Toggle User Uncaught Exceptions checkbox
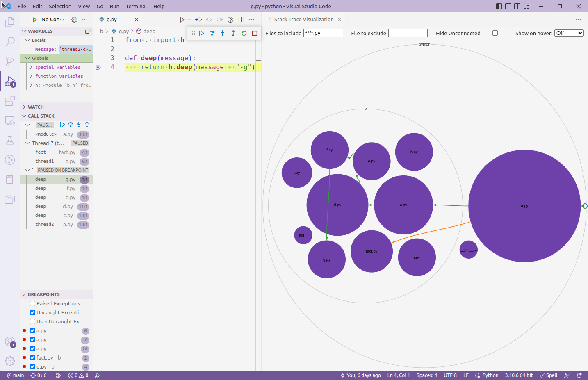The width and height of the screenshot is (588, 380). [x=32, y=322]
